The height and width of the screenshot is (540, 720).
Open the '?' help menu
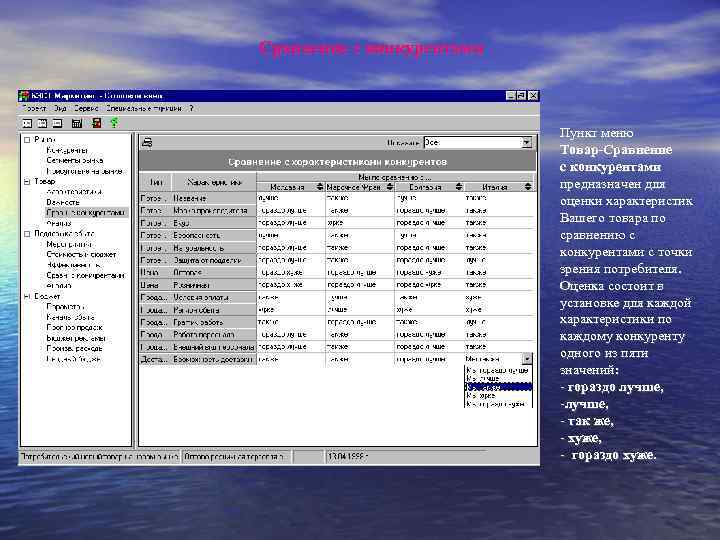click(x=191, y=108)
